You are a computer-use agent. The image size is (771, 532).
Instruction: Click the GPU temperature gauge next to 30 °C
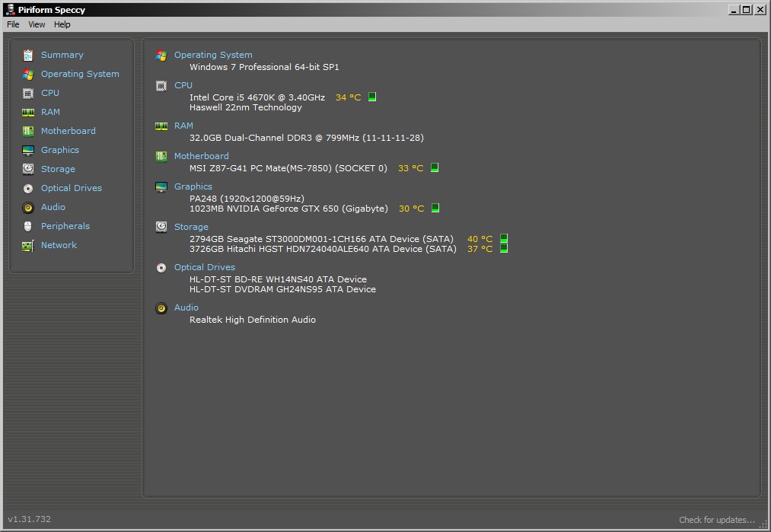[435, 208]
